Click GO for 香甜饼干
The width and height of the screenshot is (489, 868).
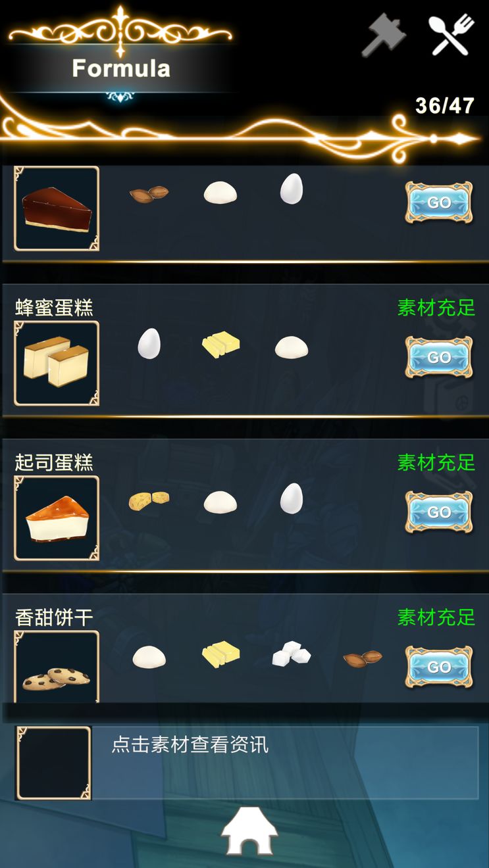pos(439,667)
